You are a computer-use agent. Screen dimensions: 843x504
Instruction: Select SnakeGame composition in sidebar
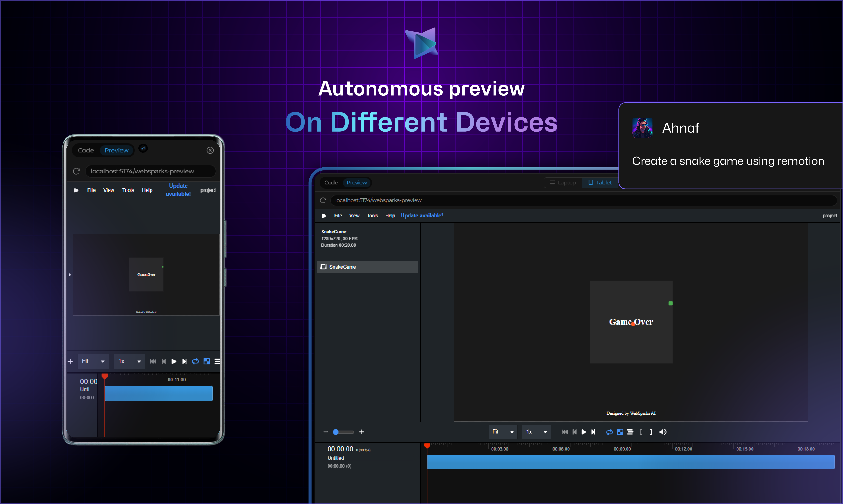pos(367,267)
